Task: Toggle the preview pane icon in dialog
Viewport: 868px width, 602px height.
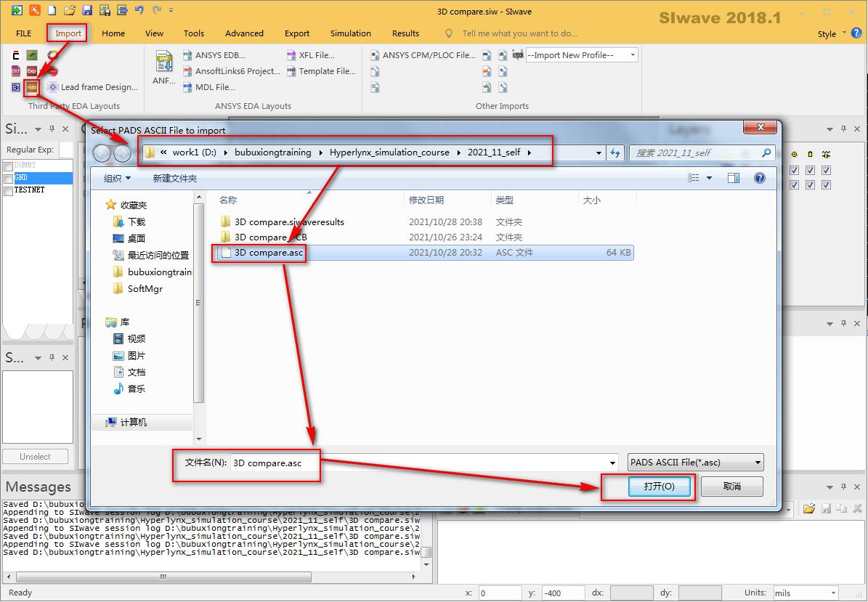Action: point(734,178)
